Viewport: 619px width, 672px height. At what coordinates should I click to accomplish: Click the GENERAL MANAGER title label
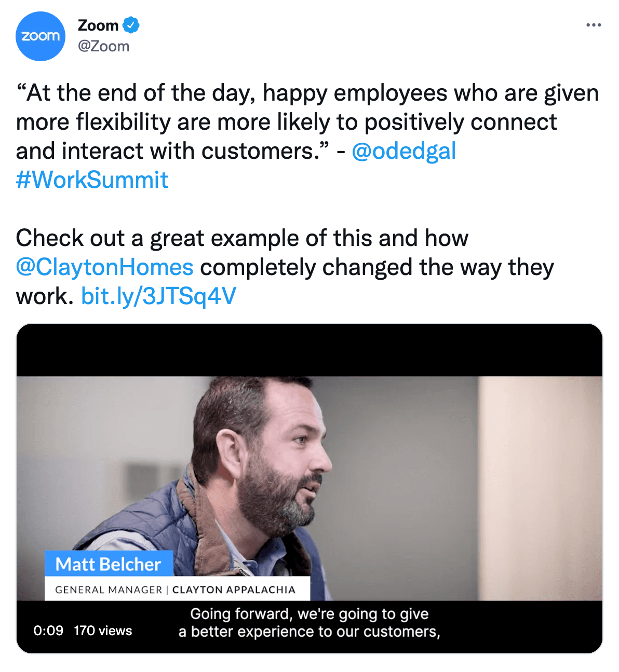pos(109,589)
